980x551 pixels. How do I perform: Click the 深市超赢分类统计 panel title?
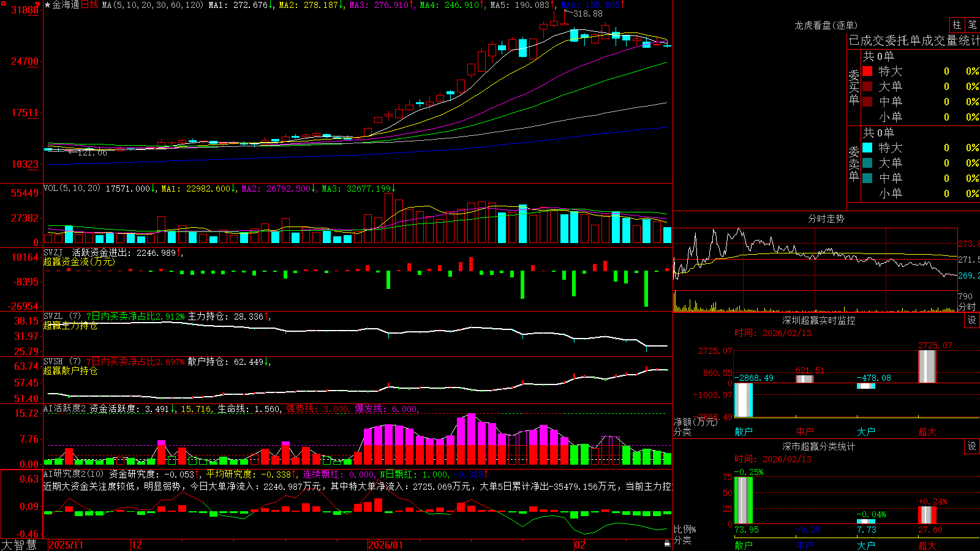(x=819, y=446)
